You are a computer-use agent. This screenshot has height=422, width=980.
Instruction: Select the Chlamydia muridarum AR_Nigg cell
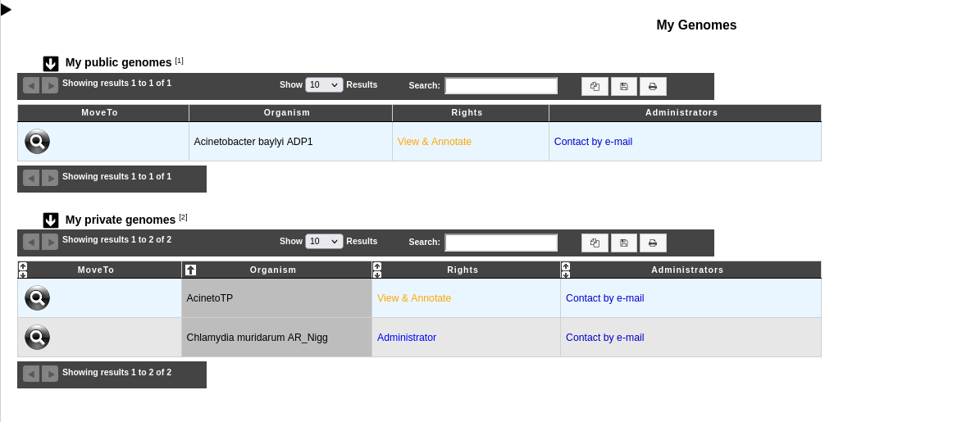pos(277,338)
